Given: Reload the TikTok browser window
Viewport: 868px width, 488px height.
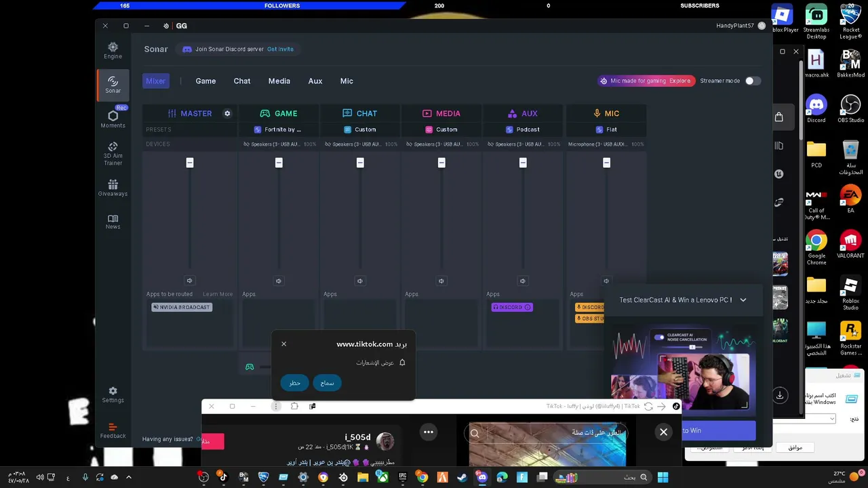Looking at the screenshot, I should [648, 406].
